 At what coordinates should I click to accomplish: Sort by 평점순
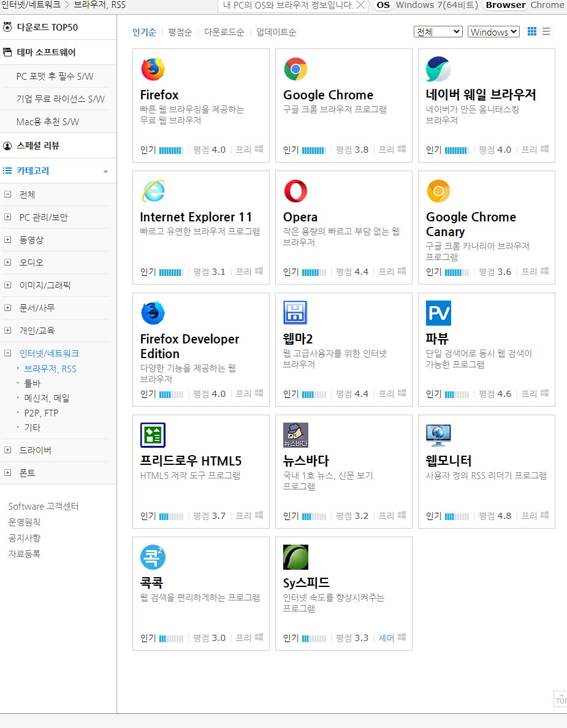180,32
